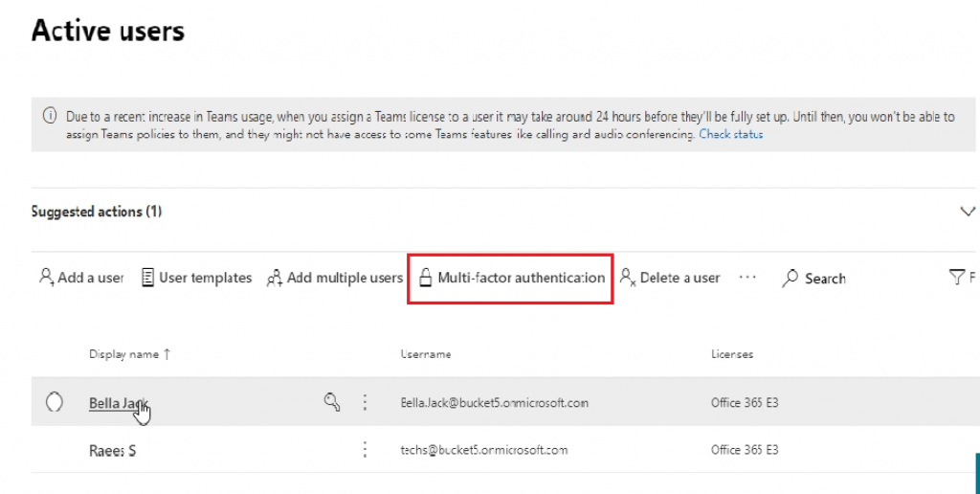Reset password key icon for Bella Jack
Image resolution: width=980 pixels, height=494 pixels.
click(x=332, y=401)
